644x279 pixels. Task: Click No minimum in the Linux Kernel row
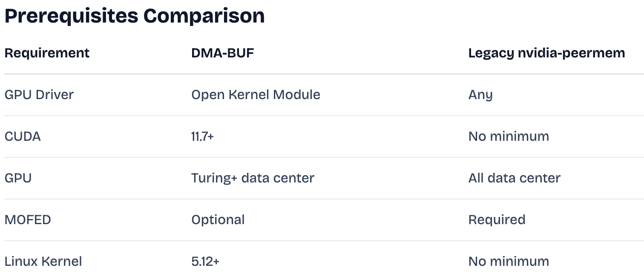point(509,261)
